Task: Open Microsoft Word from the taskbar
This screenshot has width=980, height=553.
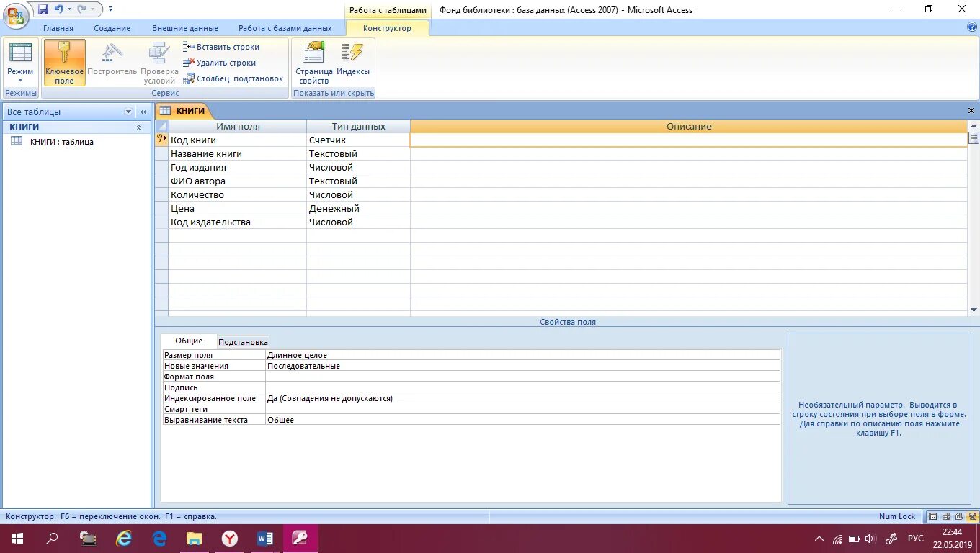Action: pos(264,539)
